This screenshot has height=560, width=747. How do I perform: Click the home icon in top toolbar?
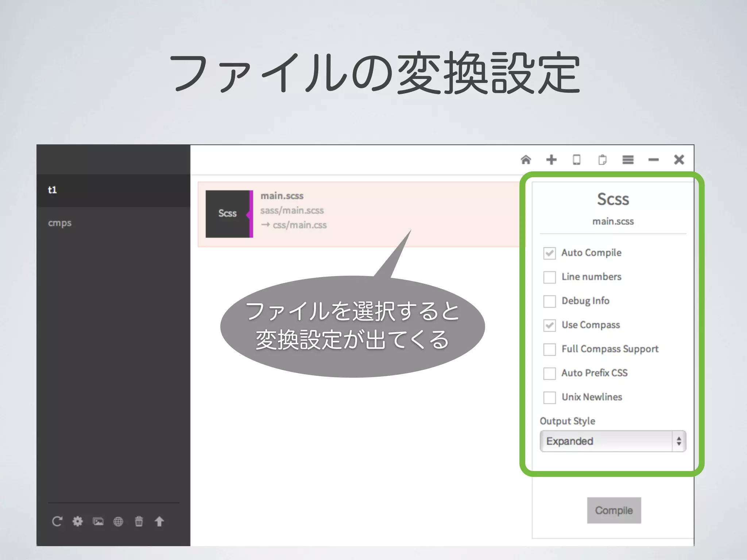tap(526, 160)
